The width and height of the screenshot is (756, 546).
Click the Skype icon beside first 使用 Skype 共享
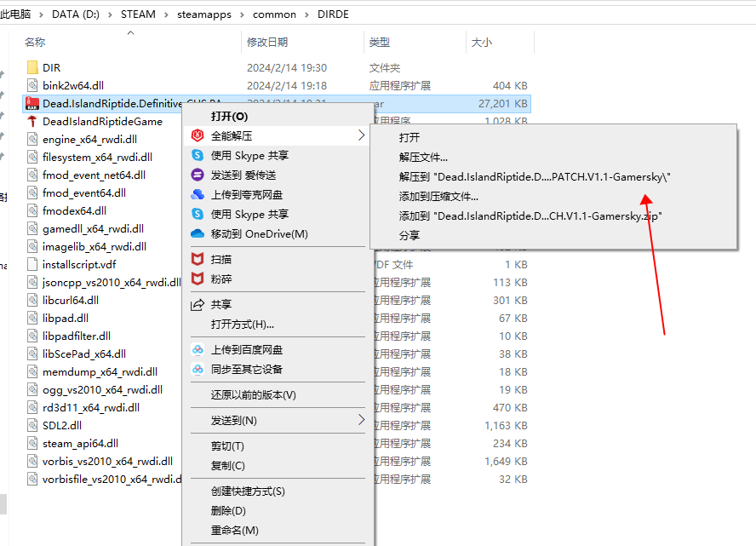(198, 155)
